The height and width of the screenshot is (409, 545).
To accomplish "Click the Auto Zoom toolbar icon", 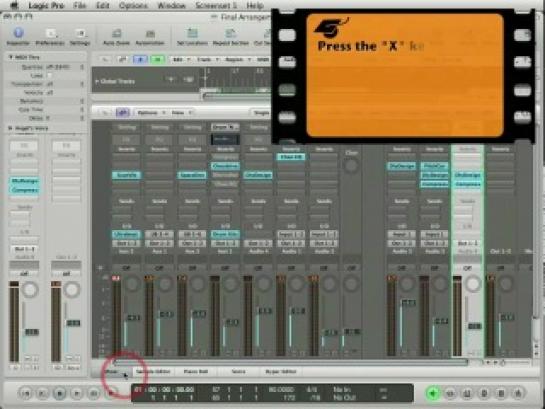I will click(116, 36).
